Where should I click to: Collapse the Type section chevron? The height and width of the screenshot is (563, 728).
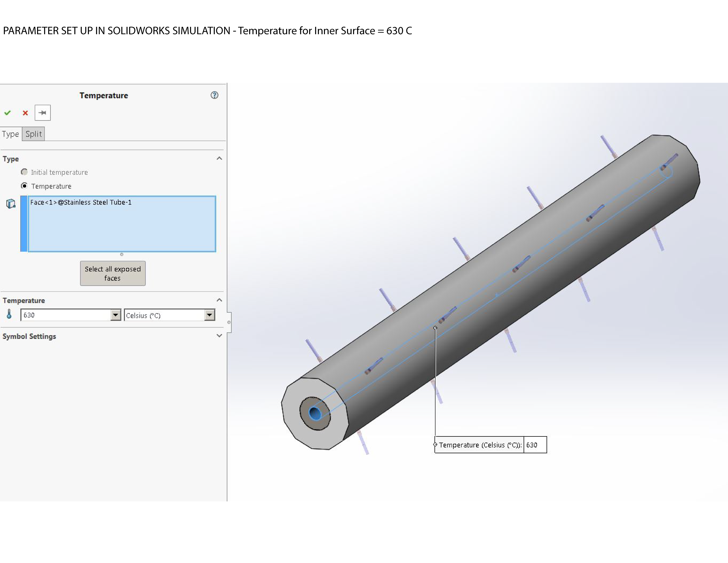(x=219, y=159)
